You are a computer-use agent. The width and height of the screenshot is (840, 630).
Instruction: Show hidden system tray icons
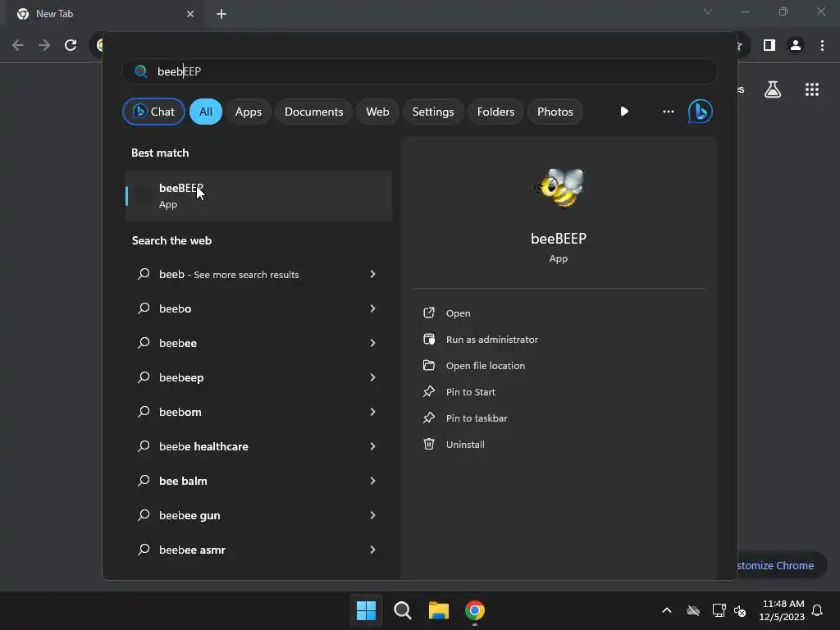(667, 610)
